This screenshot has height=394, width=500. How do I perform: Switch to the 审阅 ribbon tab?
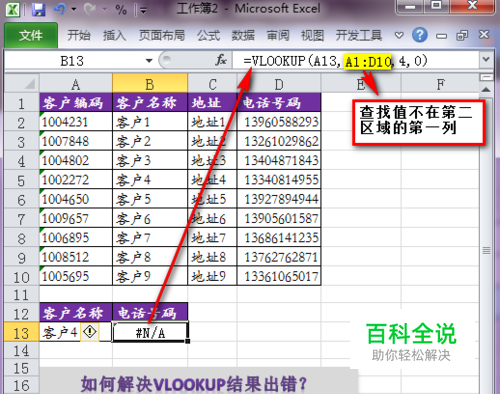[278, 35]
